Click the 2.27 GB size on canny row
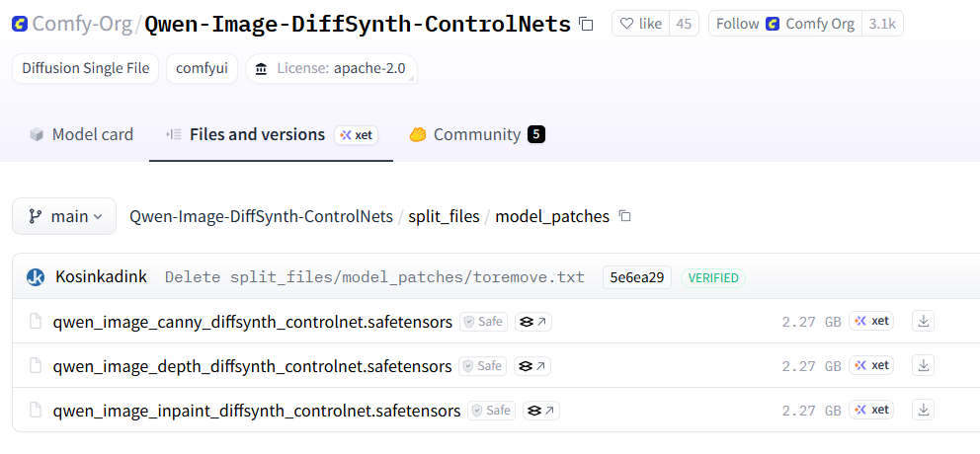Screen dimensions: 980x454 tap(811, 322)
